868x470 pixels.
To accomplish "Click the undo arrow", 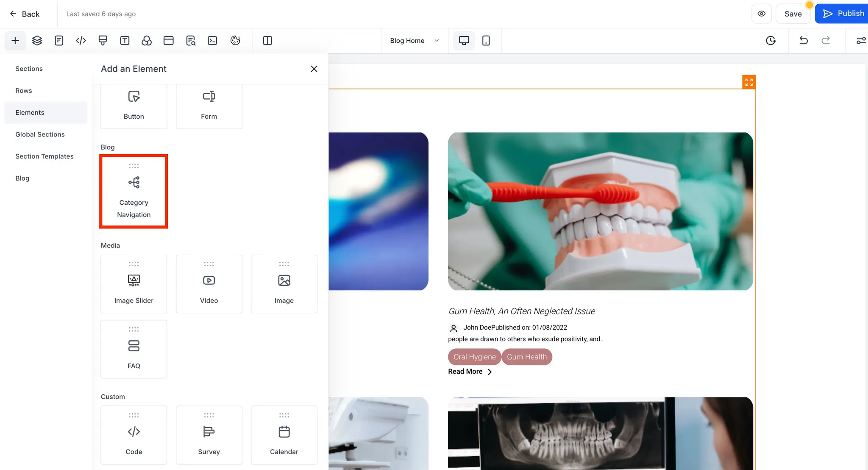I will 804,41.
